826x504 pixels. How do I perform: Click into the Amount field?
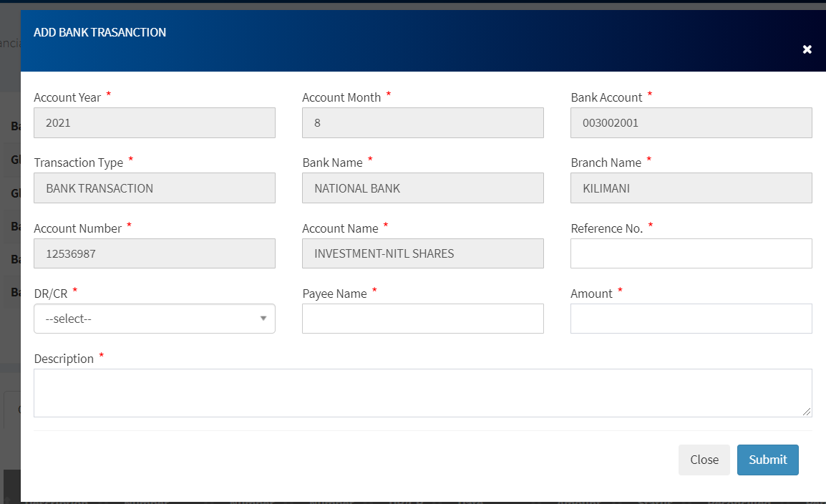click(691, 319)
